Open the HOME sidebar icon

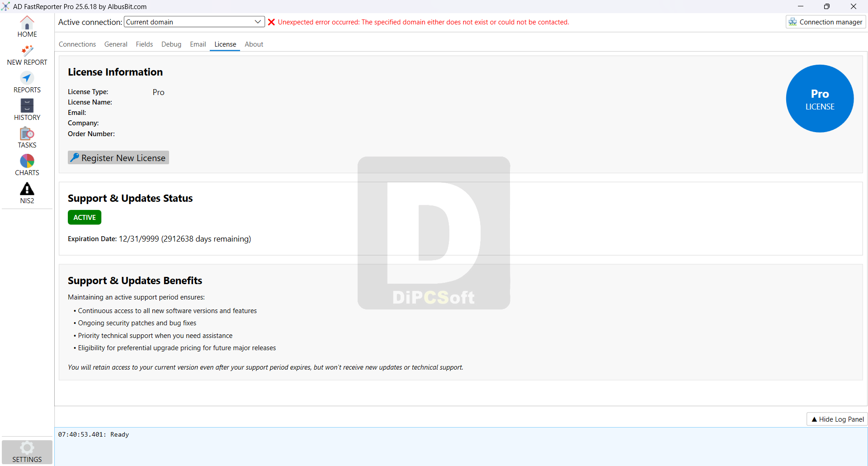[x=27, y=27]
